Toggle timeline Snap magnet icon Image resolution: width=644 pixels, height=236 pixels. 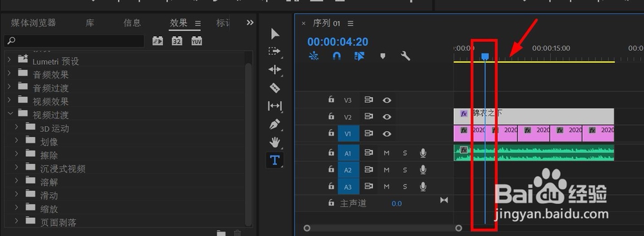coord(336,56)
